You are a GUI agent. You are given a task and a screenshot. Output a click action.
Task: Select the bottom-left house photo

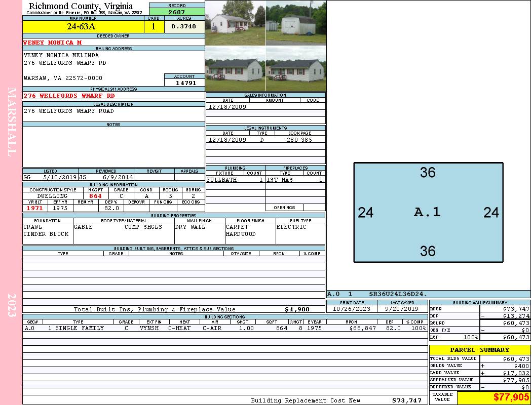click(236, 69)
